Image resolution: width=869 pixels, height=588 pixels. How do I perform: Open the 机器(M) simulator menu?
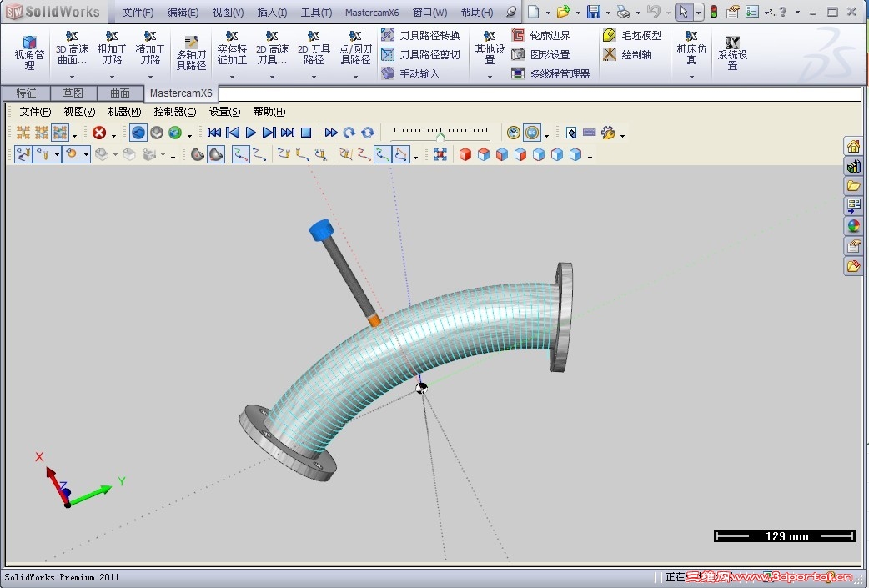pyautogui.click(x=125, y=112)
